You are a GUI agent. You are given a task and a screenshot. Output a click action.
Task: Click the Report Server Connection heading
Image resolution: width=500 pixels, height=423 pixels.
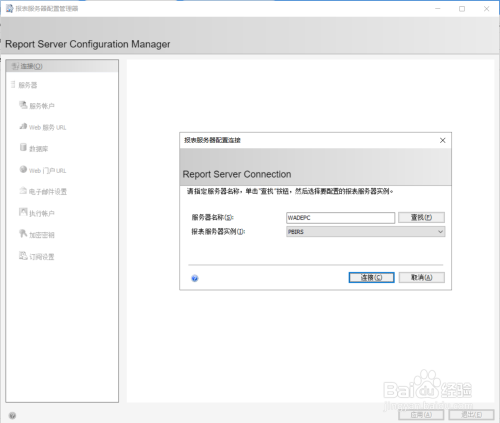(x=237, y=174)
